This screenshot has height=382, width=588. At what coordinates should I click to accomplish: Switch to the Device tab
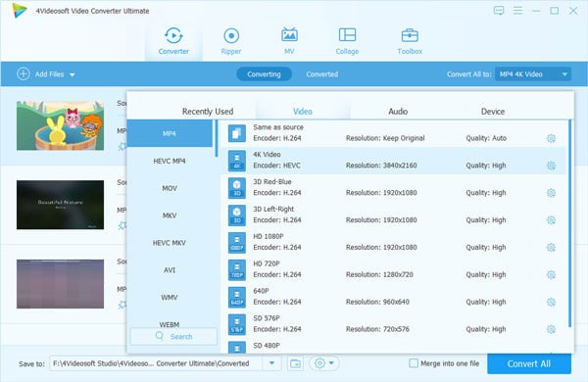493,112
